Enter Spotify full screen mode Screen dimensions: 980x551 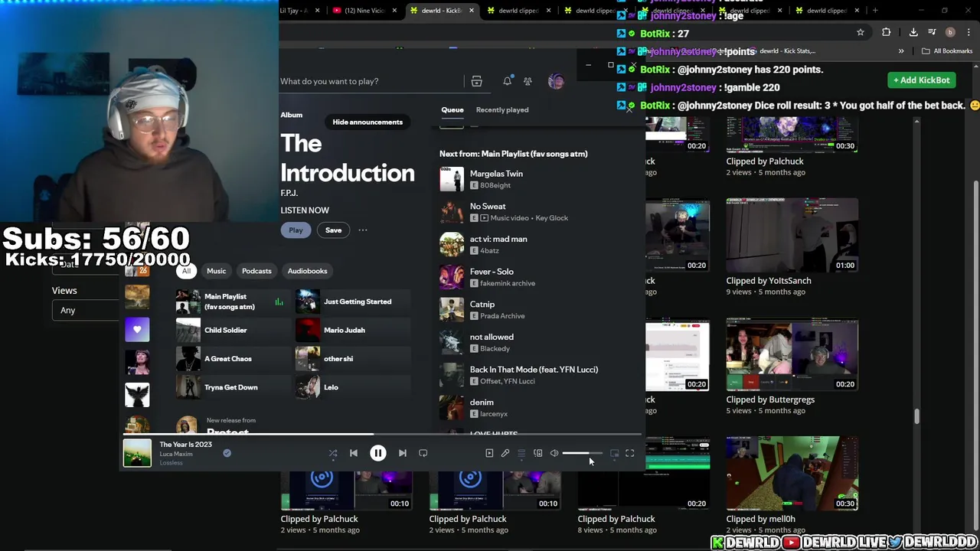click(629, 453)
